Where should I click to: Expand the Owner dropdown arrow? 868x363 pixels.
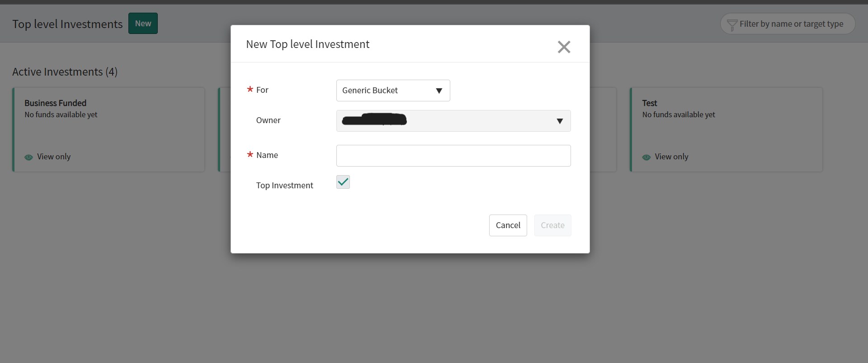(x=560, y=121)
